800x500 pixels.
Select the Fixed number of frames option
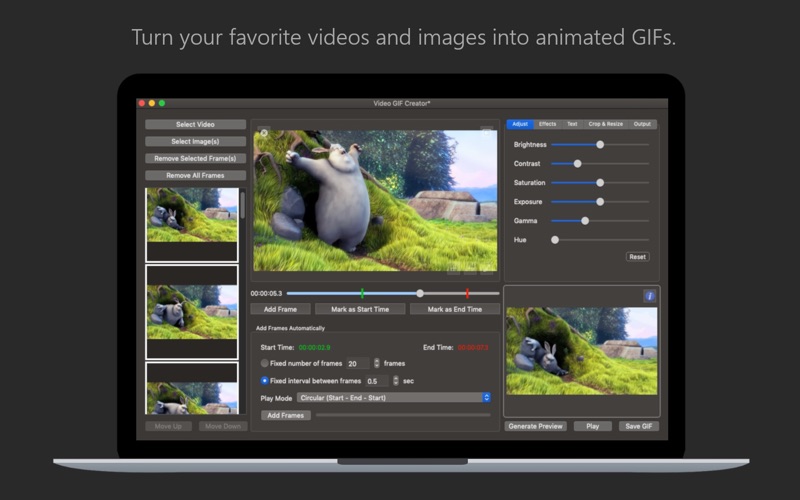point(264,363)
